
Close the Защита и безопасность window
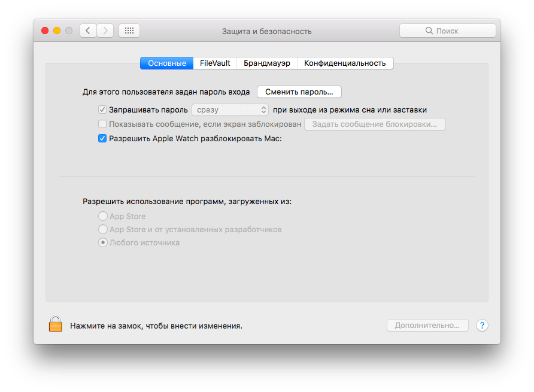pos(45,31)
